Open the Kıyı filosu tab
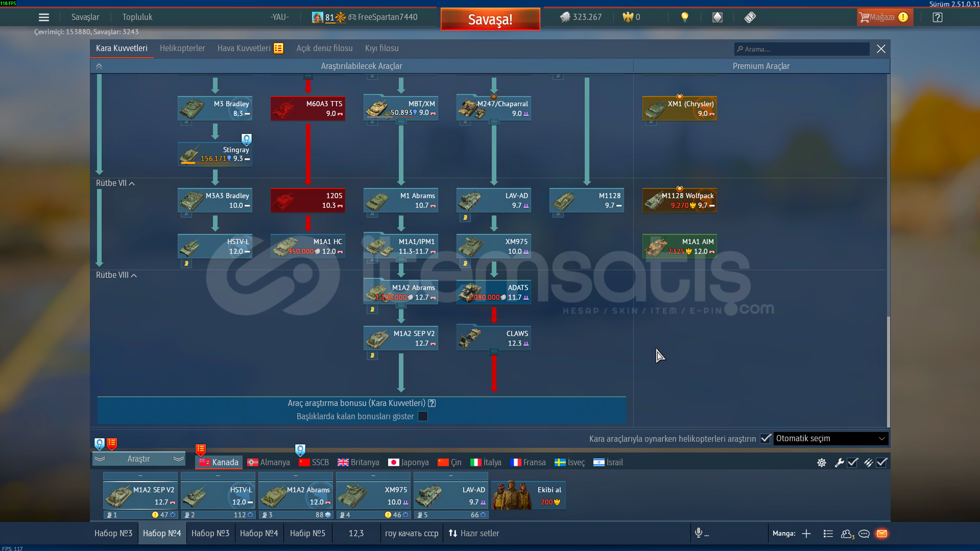This screenshot has height=551, width=980. 382,49
